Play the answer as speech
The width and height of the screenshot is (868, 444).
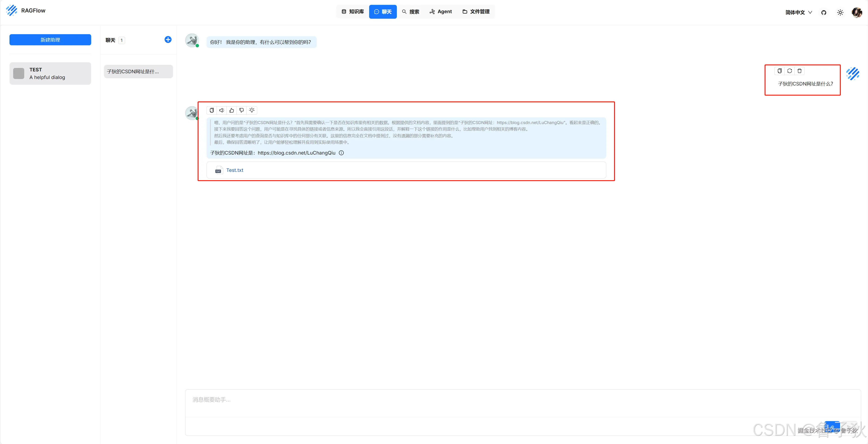click(x=221, y=110)
